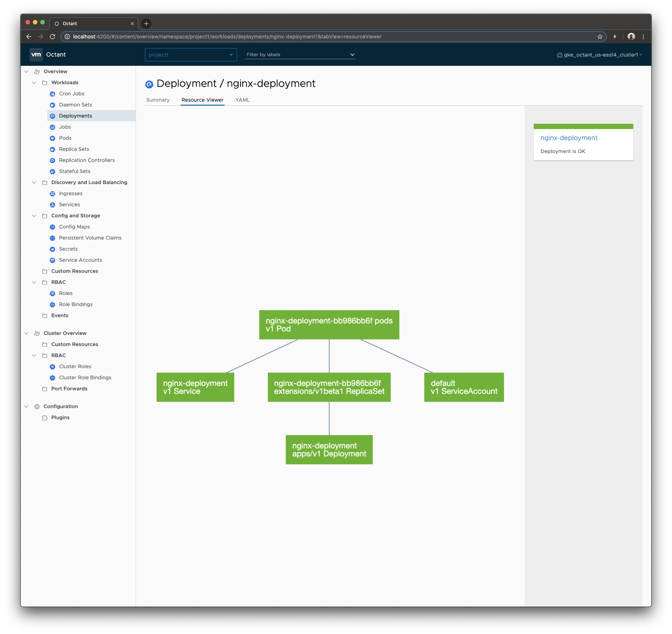Open the Chrome three-dot menu

click(x=643, y=37)
